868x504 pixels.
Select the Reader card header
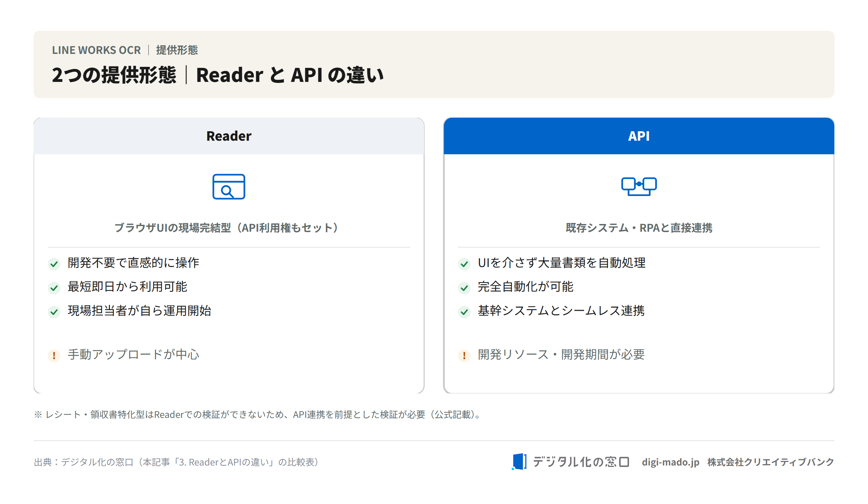(229, 136)
